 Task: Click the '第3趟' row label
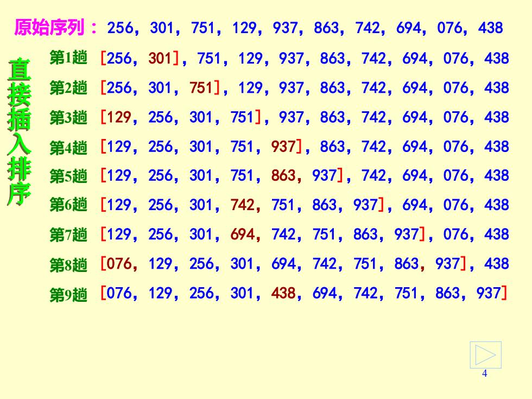[68, 117]
